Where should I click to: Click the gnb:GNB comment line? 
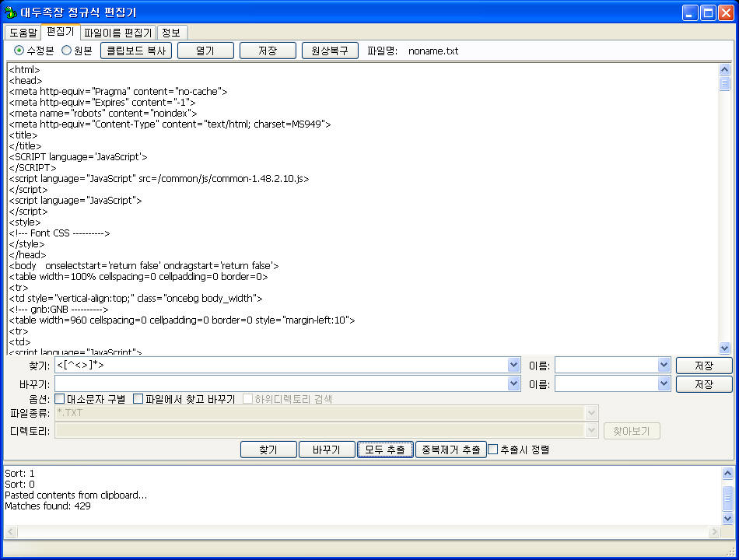pos(58,310)
